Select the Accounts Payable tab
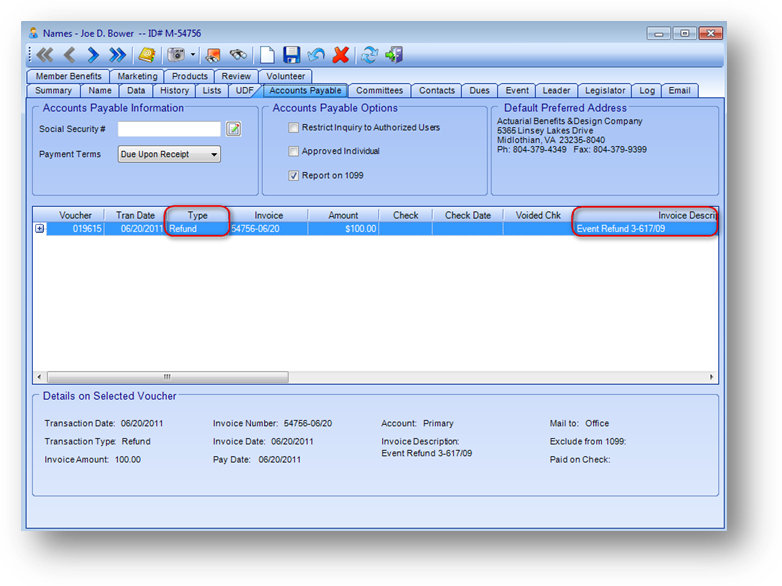The height and width of the screenshot is (586, 782). 305,91
